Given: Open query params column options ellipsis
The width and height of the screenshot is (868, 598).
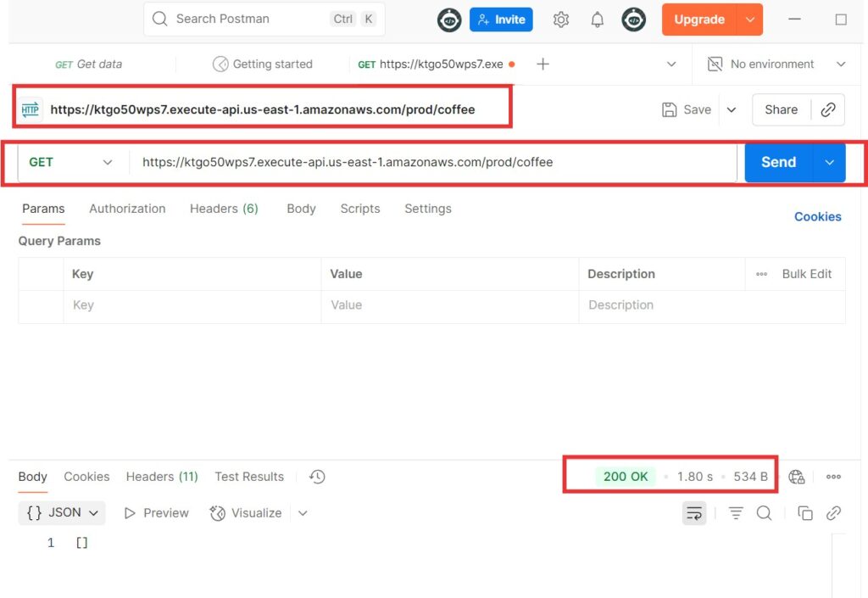Looking at the screenshot, I should pos(761,274).
